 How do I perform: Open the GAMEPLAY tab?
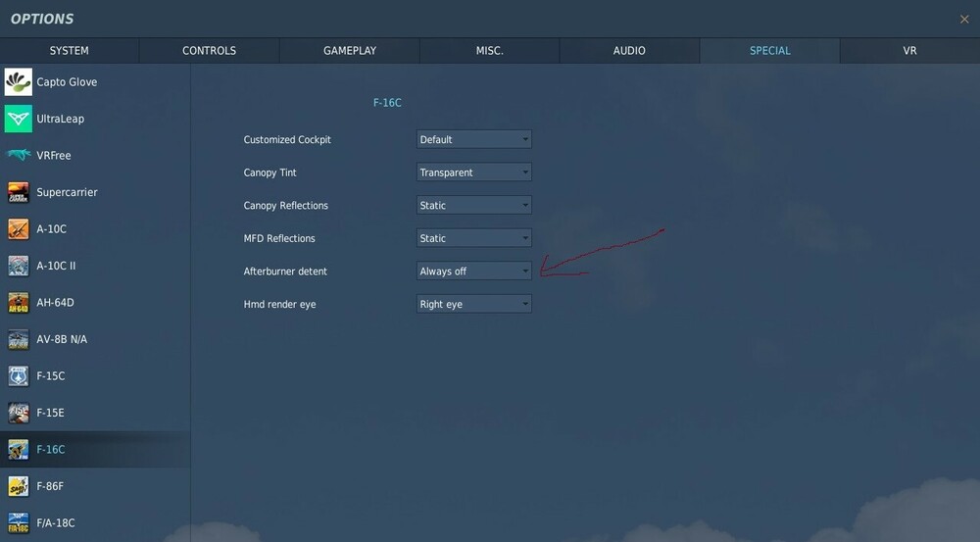350,51
